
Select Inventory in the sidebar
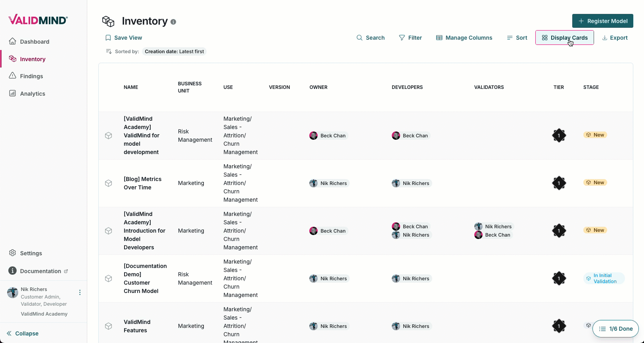click(x=27, y=59)
